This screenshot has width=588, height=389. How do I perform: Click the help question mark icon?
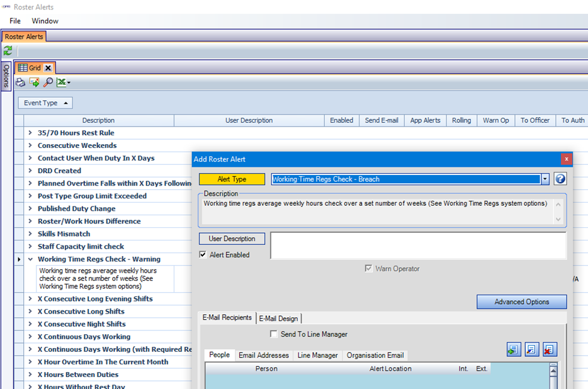(560, 179)
